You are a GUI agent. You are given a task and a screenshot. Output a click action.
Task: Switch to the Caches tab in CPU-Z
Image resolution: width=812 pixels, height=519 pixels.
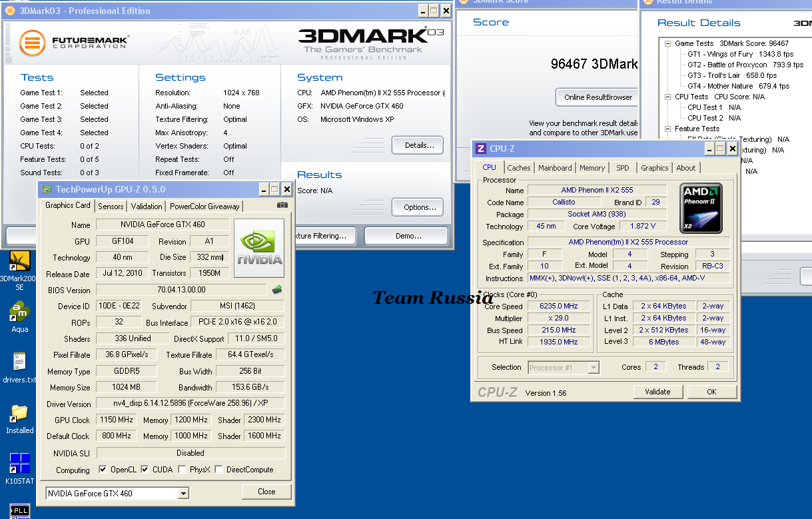pos(519,168)
